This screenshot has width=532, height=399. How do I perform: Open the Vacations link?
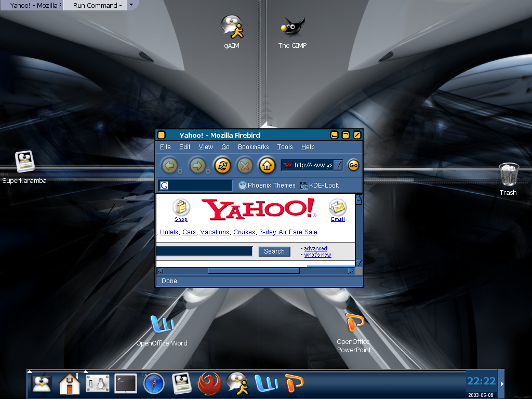(x=215, y=232)
